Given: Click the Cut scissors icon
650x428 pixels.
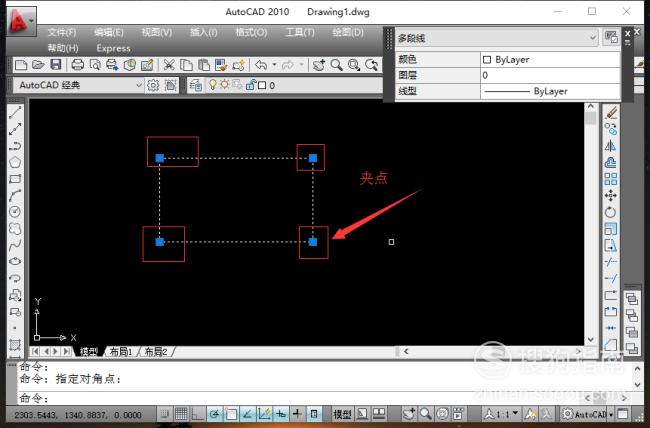Looking at the screenshot, I should point(169,65).
